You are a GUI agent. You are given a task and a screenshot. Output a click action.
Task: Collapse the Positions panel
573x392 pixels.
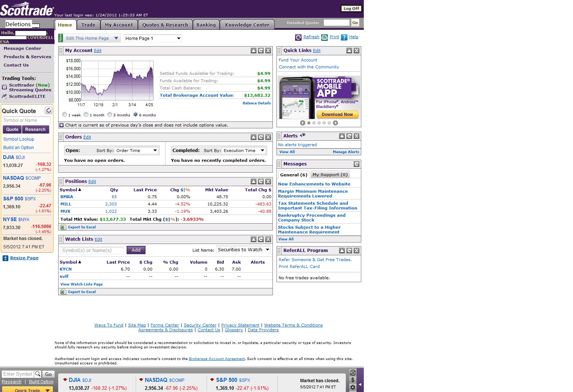[254, 181]
